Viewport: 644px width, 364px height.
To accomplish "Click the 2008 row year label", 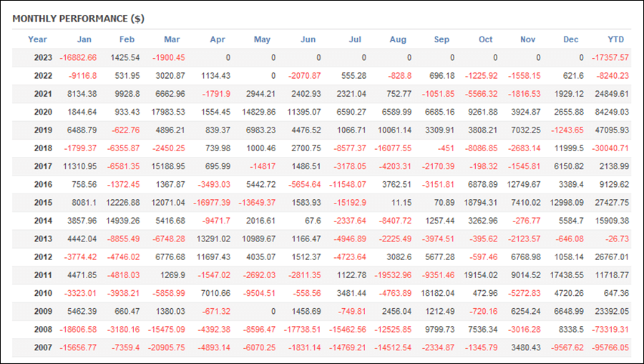I will point(43,330).
